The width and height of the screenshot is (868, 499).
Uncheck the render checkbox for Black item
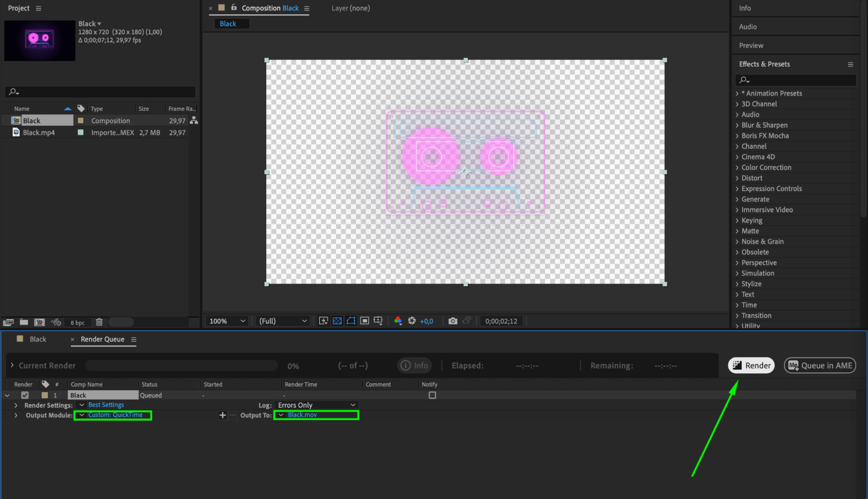[x=25, y=395]
